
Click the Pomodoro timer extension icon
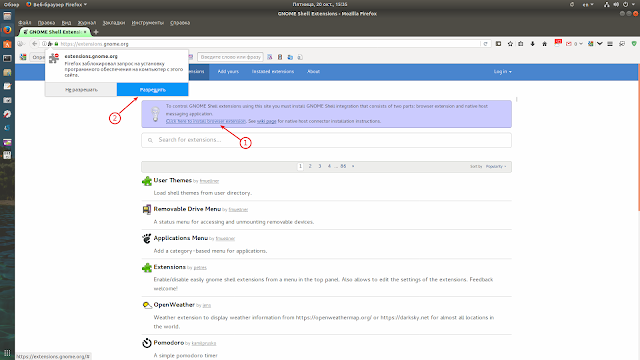tap(147, 343)
